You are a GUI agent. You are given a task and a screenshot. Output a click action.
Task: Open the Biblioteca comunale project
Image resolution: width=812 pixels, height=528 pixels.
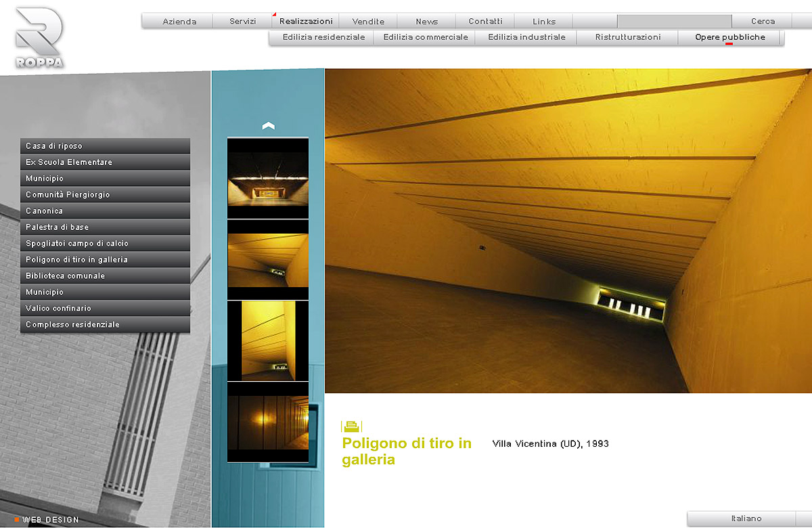[105, 276]
